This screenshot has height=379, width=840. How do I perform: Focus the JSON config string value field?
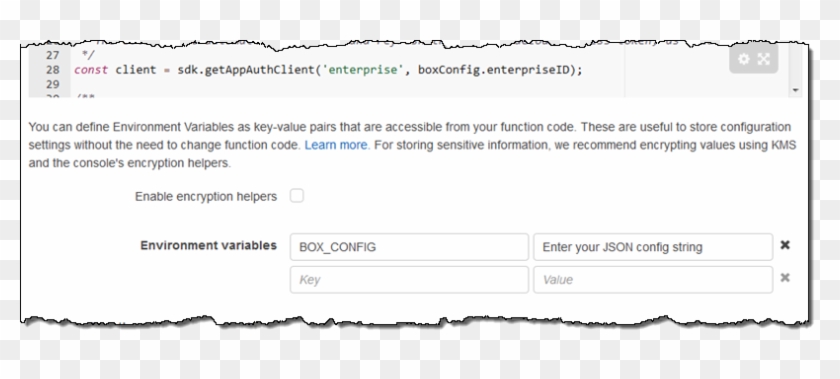[x=653, y=247]
